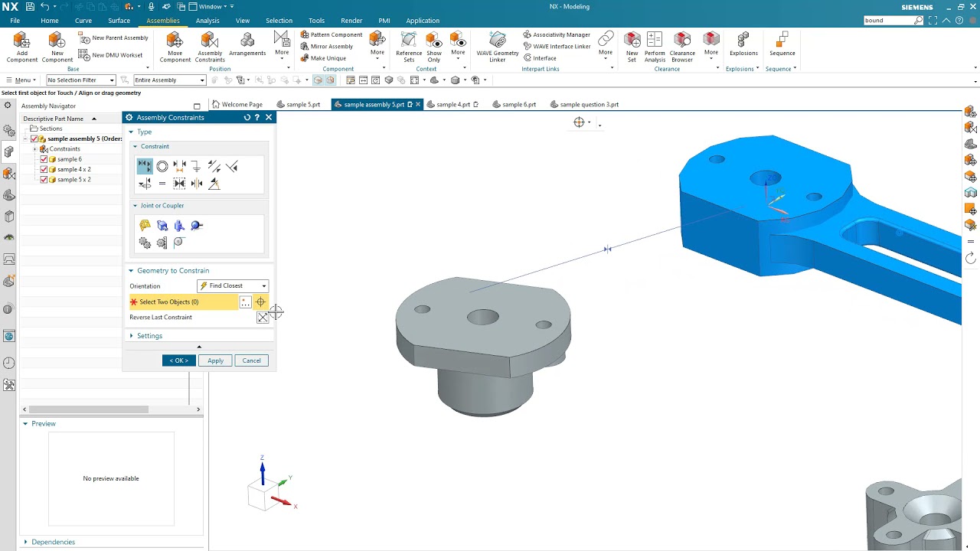This screenshot has height=551, width=980.
Task: Collapse the Joint or Coupler group
Action: tap(161, 205)
